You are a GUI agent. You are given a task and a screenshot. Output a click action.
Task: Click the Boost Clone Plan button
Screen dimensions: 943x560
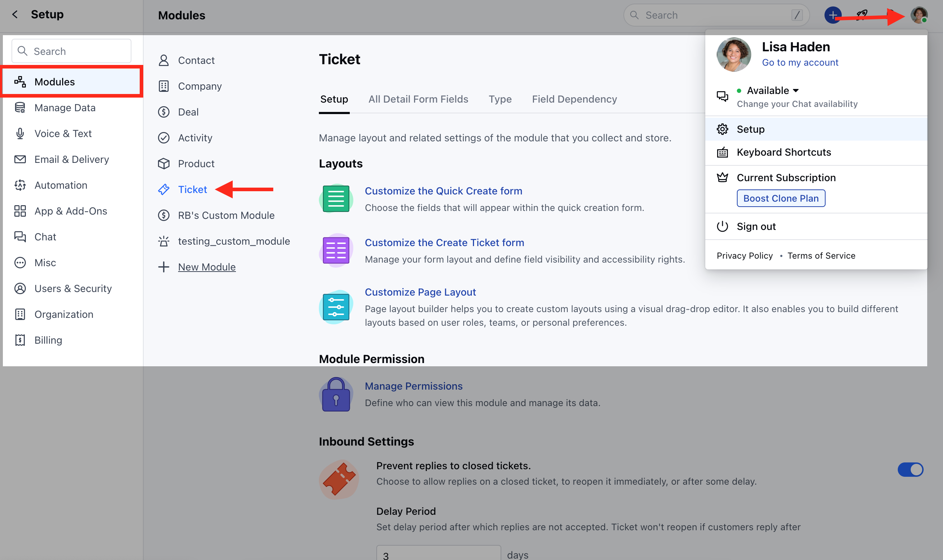781,198
